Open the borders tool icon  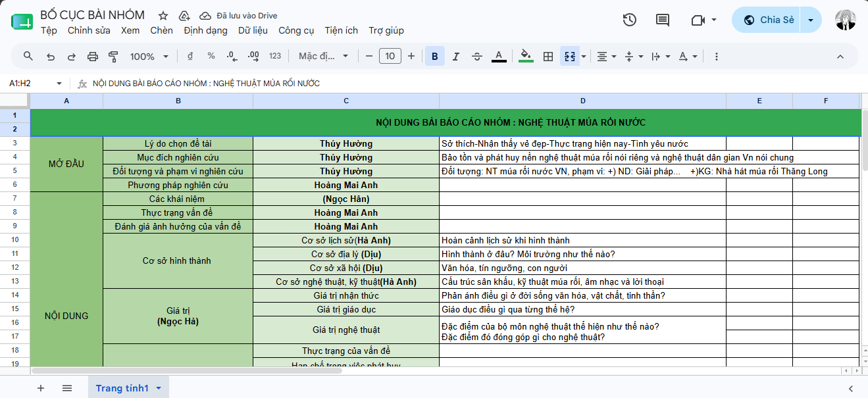(548, 57)
